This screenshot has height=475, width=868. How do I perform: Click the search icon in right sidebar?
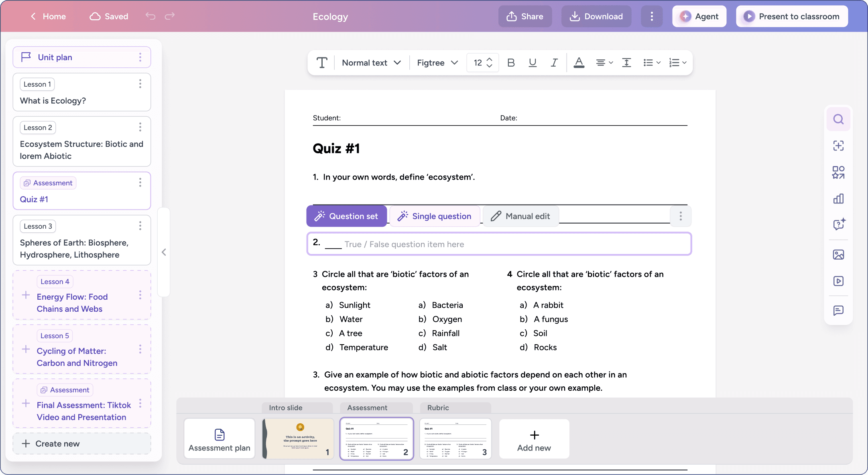coord(838,119)
